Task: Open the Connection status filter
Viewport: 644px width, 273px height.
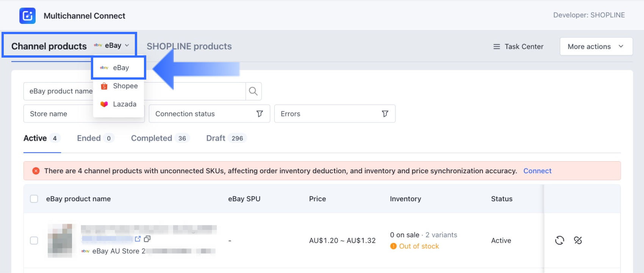Action: click(209, 114)
